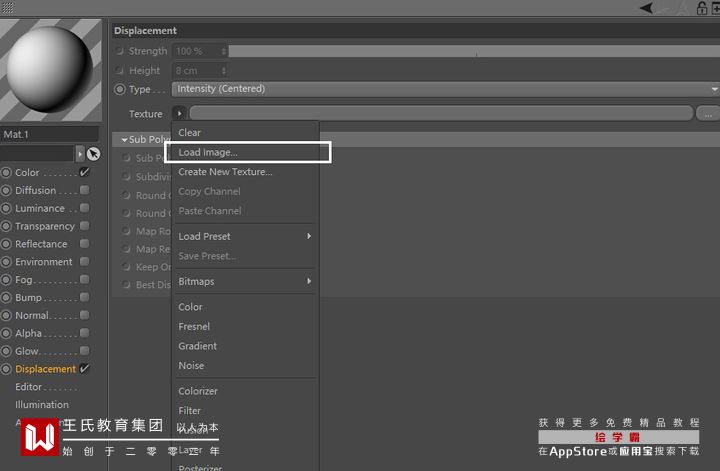This screenshot has width=720, height=471.
Task: Click the Mat.1 material preview sphere
Action: [51, 70]
